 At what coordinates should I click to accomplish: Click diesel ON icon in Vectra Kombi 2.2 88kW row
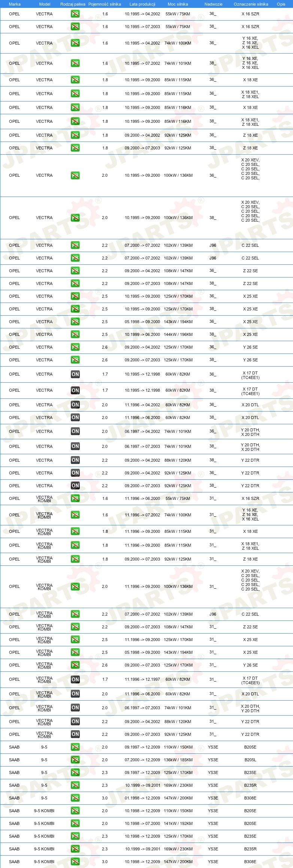click(x=75, y=722)
